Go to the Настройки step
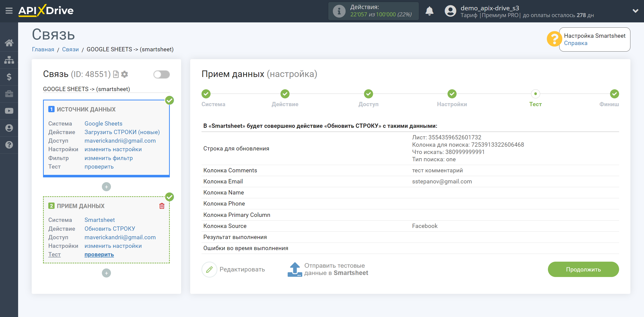This screenshot has width=644, height=317. 452,94
